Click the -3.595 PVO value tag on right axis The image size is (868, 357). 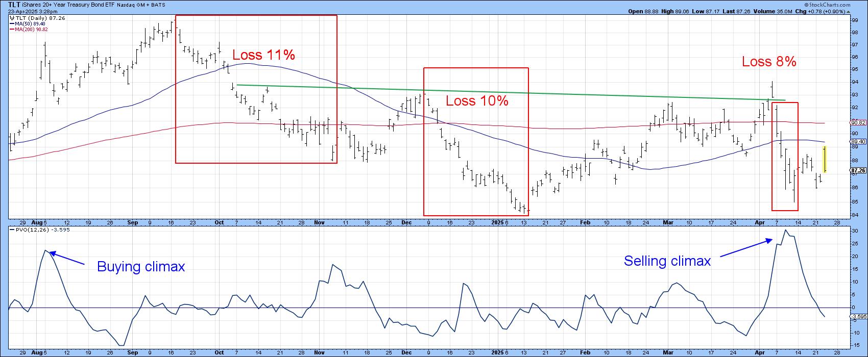point(858,317)
